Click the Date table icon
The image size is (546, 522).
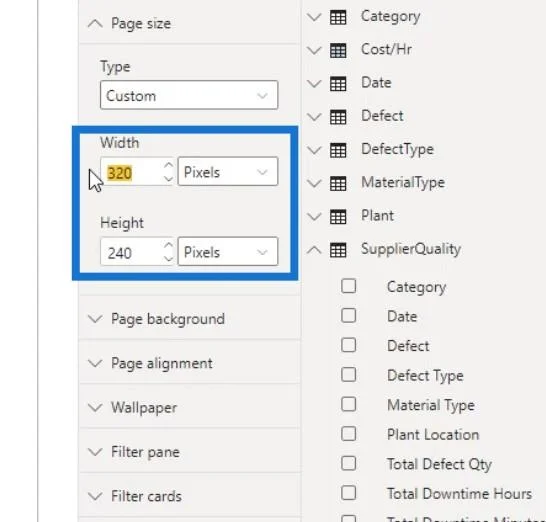[338, 84]
